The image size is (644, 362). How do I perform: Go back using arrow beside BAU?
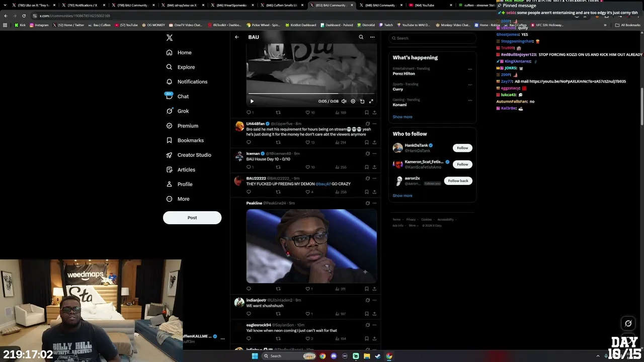237,37
